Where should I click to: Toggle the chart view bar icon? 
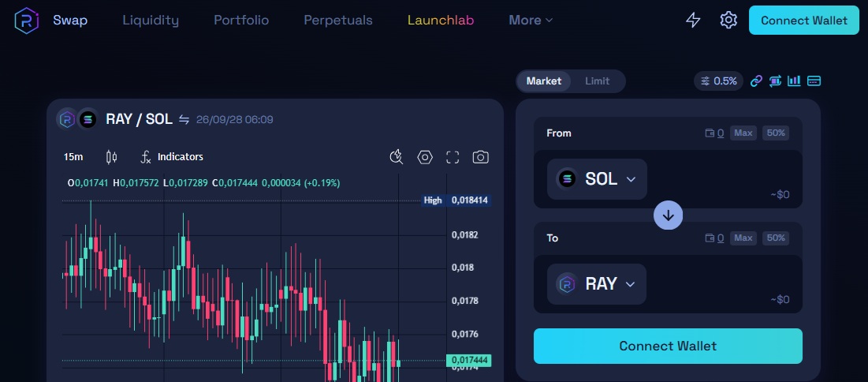pos(795,81)
